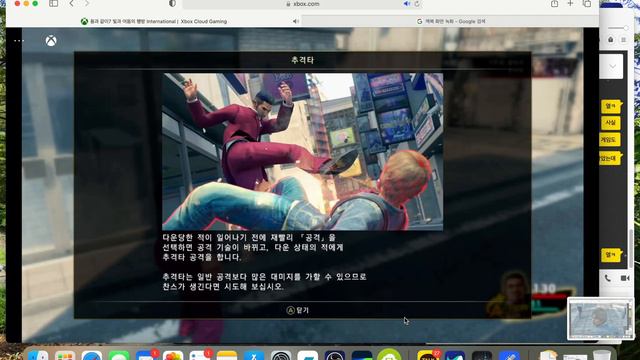Open Reminders from the Dock
The image size is (640, 360).
tap(200, 356)
